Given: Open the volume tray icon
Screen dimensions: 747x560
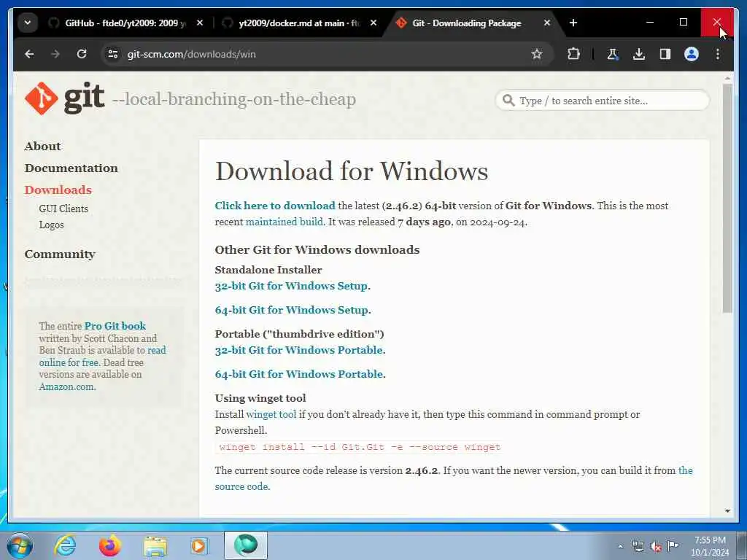Looking at the screenshot, I should point(656,547).
